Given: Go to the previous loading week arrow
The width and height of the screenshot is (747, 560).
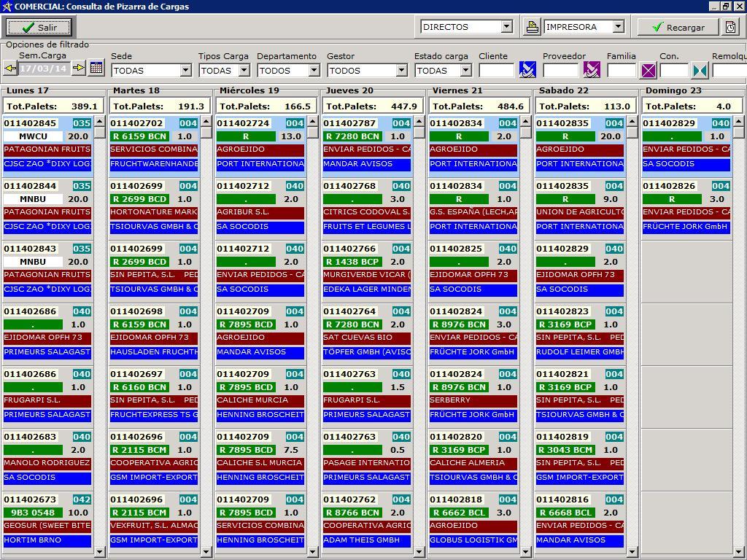Looking at the screenshot, I should 10,69.
